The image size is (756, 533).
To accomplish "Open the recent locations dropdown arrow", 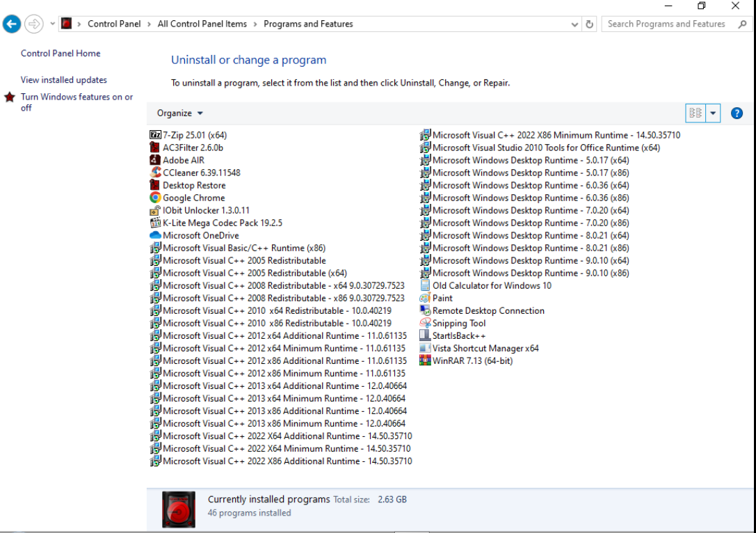I will (52, 24).
